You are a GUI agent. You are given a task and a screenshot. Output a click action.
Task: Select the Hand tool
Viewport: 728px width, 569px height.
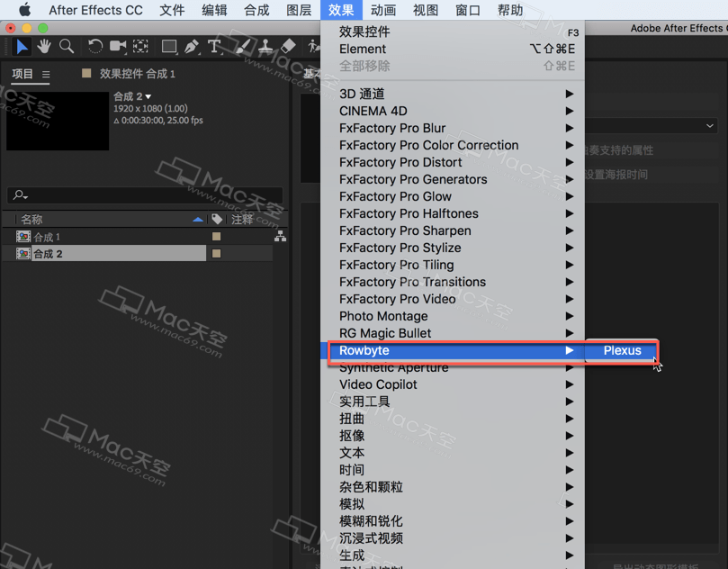point(44,47)
